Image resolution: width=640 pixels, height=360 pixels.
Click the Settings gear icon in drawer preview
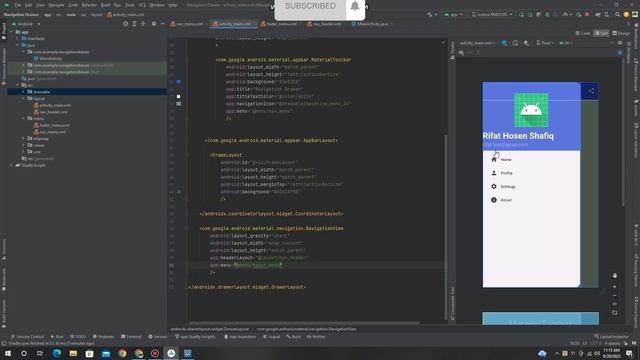point(494,187)
